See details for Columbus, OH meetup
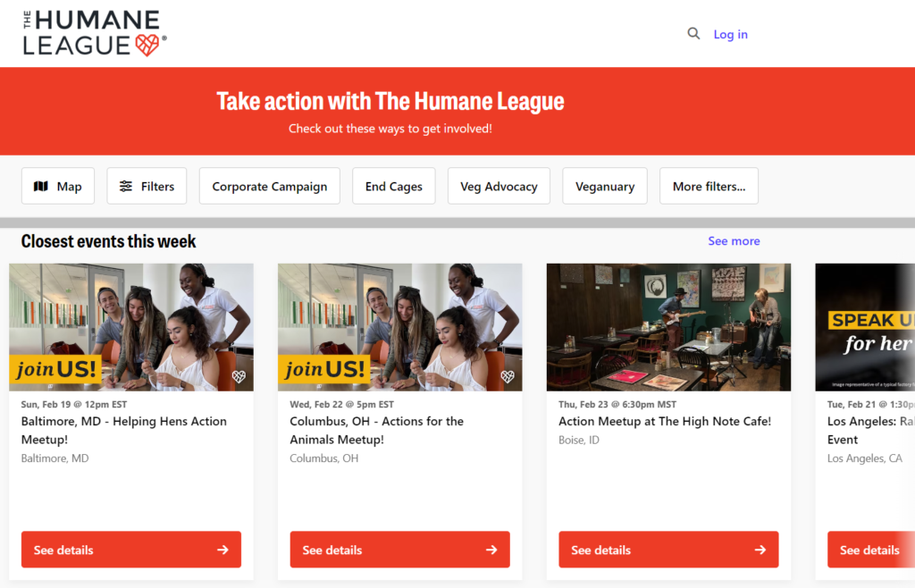This screenshot has height=588, width=915. click(400, 550)
